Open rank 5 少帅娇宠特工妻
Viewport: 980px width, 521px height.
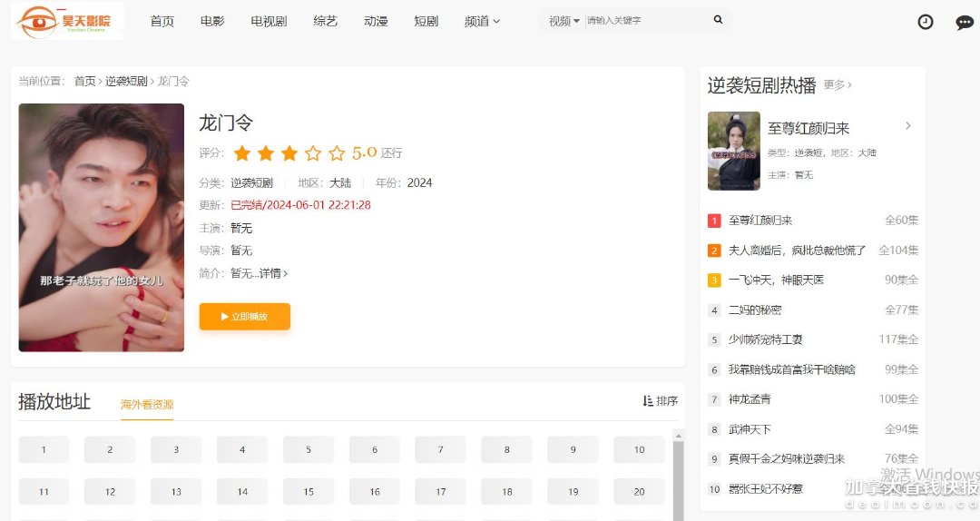812,339
